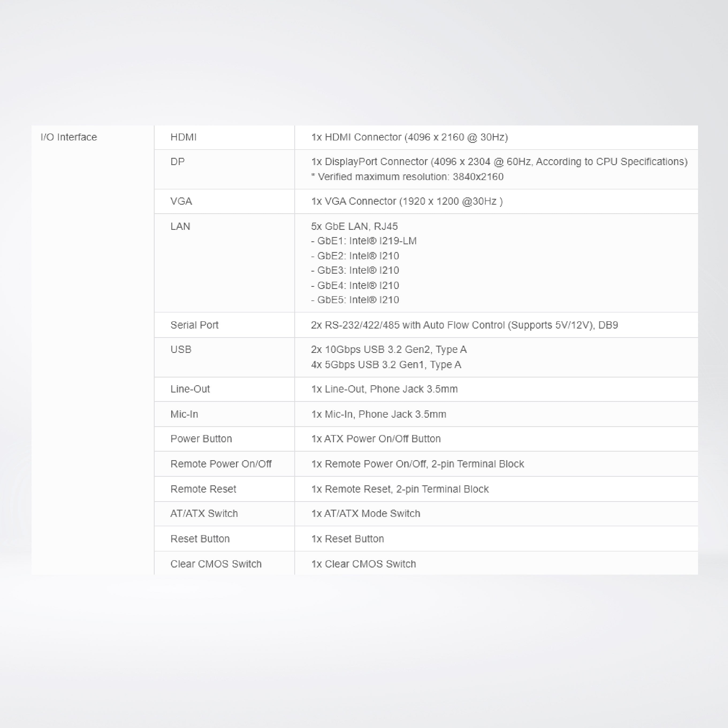Click the Serial Port row label

point(194,325)
